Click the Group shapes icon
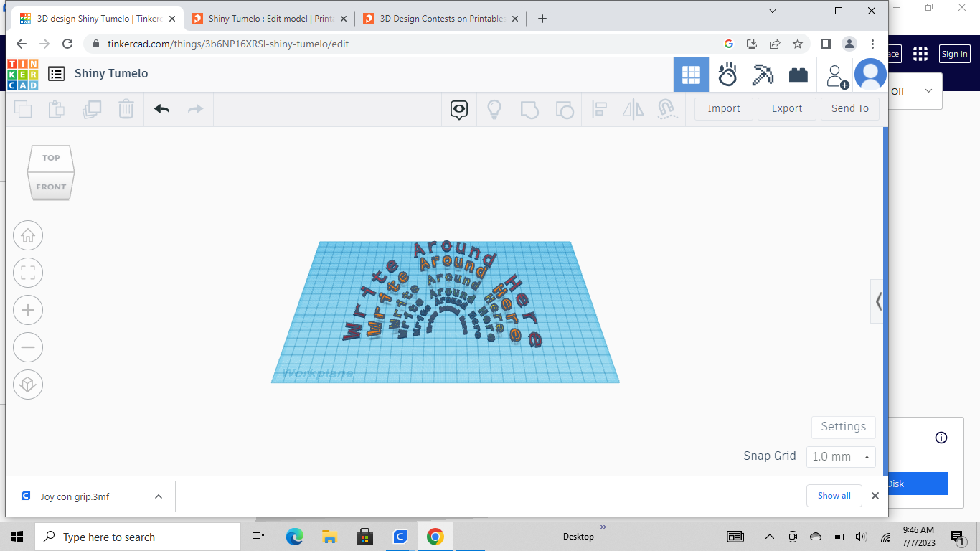This screenshot has width=980, height=551. click(529, 109)
